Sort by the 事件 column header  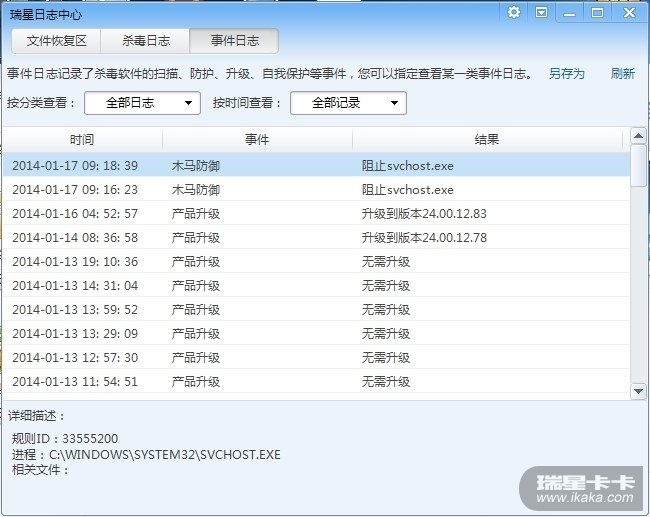(x=257, y=139)
